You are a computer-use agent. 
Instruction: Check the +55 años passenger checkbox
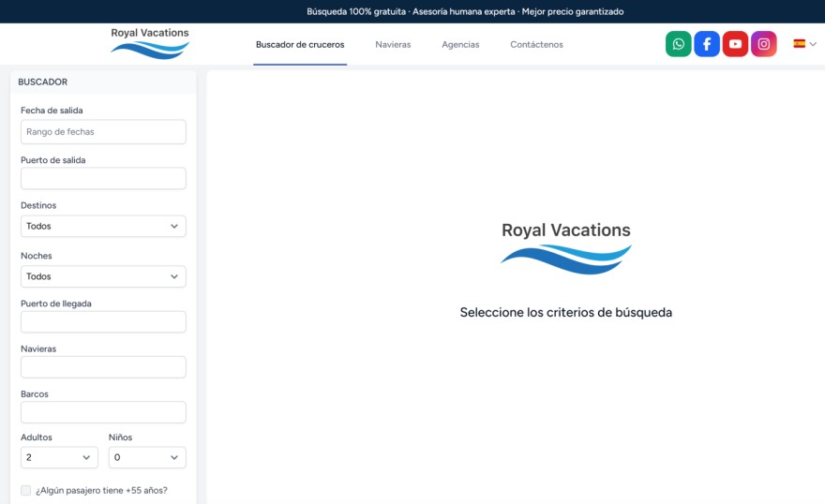pyautogui.click(x=26, y=490)
